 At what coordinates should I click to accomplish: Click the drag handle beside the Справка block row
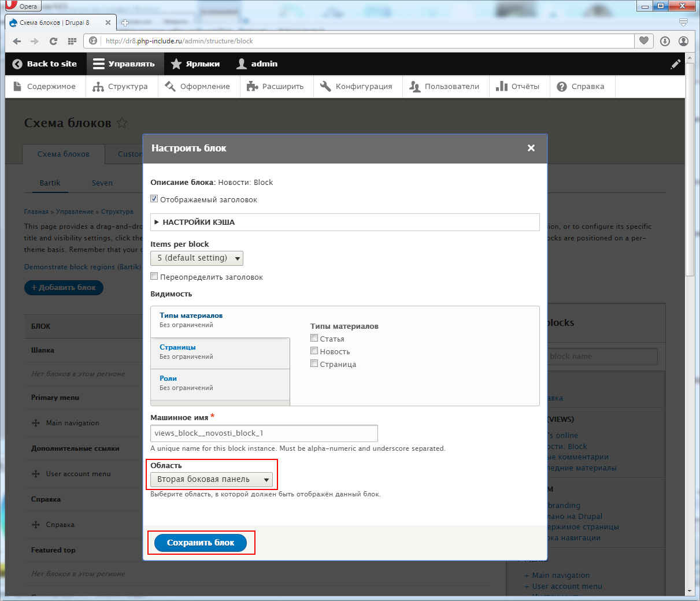tap(36, 525)
